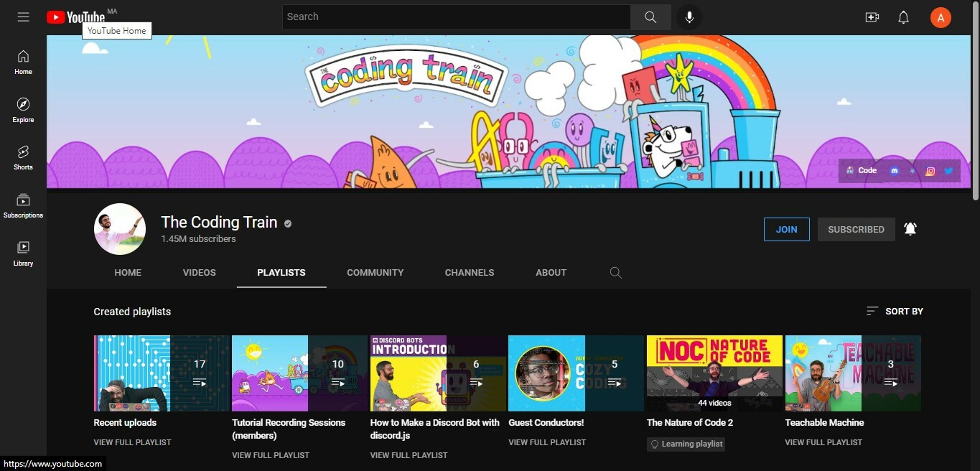The width and height of the screenshot is (980, 471).
Task: Click 'The Coding Train' channel name
Action: [x=219, y=222]
